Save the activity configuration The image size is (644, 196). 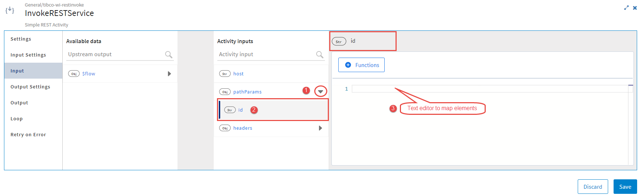(625, 187)
